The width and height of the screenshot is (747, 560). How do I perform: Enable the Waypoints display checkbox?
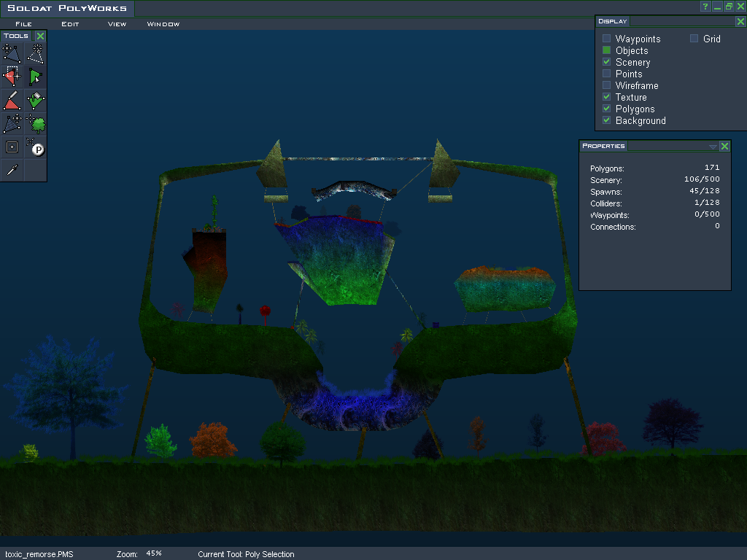[606, 39]
